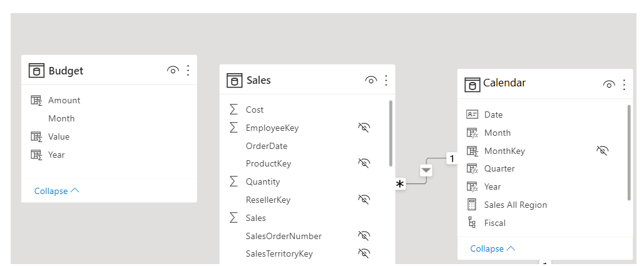Click the calculated column icon beside Quarter
This screenshot has width=644, height=266.
coord(473,168)
